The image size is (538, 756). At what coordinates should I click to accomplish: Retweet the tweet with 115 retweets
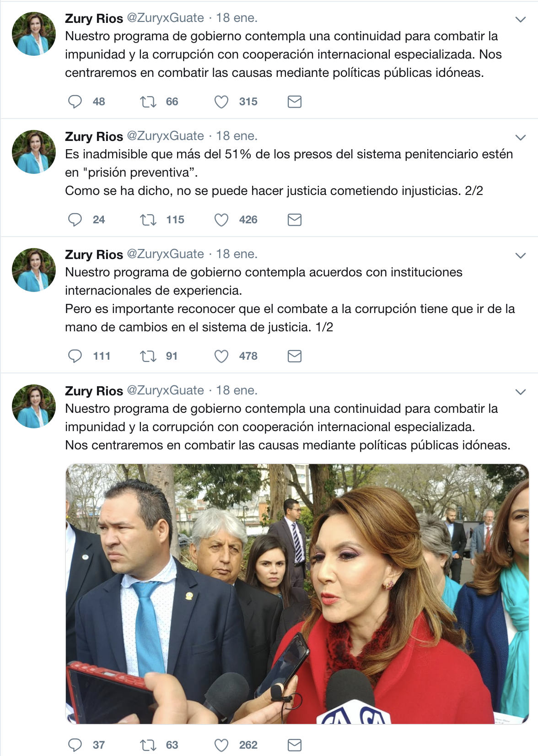148,220
